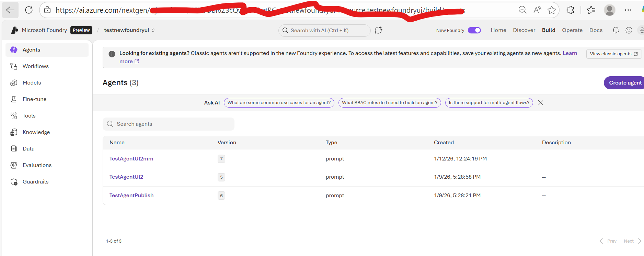The width and height of the screenshot is (644, 256).
Task: Click the Preview badge next to Microsoft Foundry
Action: click(x=81, y=30)
